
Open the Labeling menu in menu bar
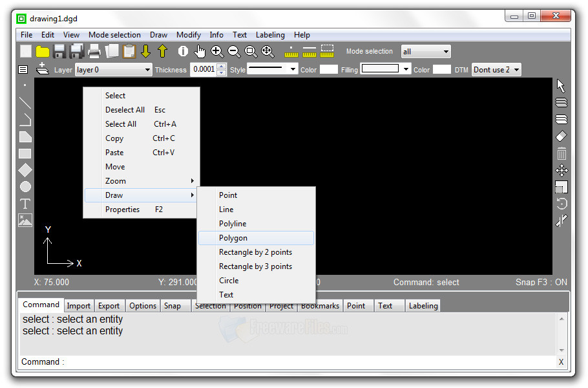[270, 35]
